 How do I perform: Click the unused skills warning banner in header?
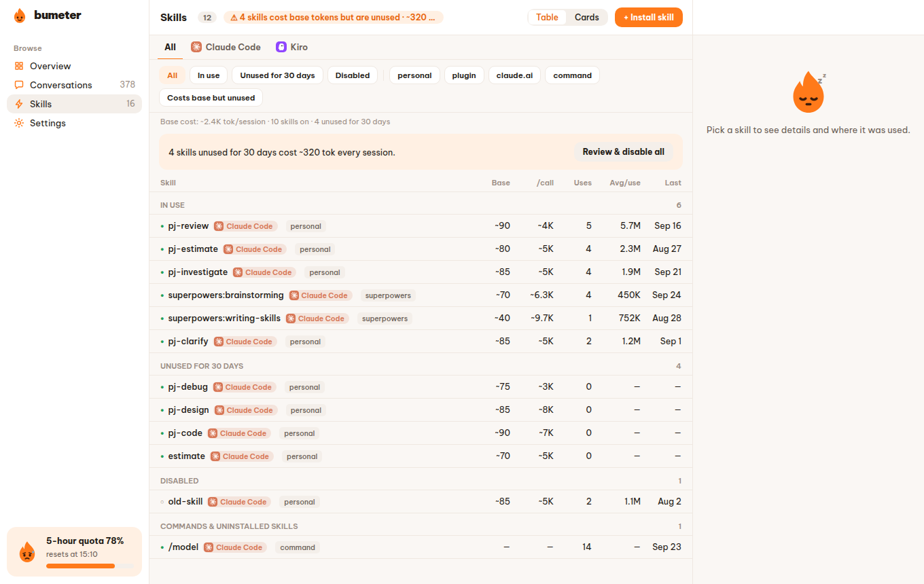[x=334, y=18]
